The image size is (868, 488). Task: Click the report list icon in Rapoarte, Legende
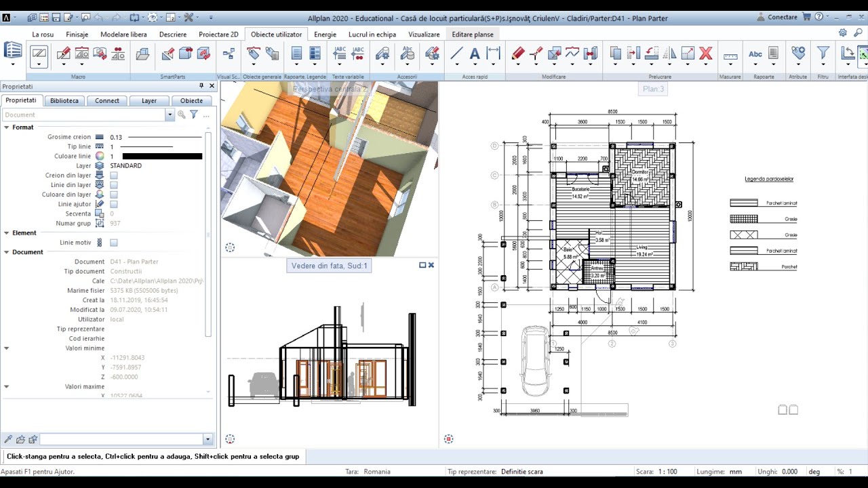coord(296,53)
